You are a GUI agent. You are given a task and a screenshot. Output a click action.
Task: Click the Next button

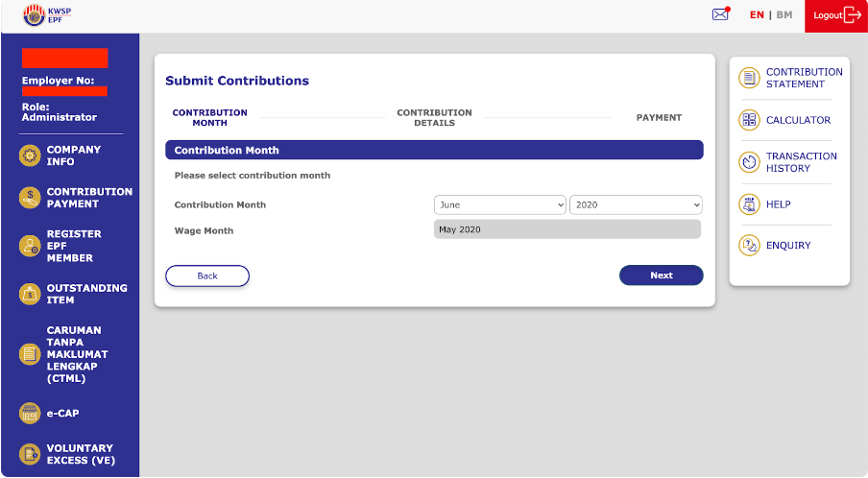661,275
